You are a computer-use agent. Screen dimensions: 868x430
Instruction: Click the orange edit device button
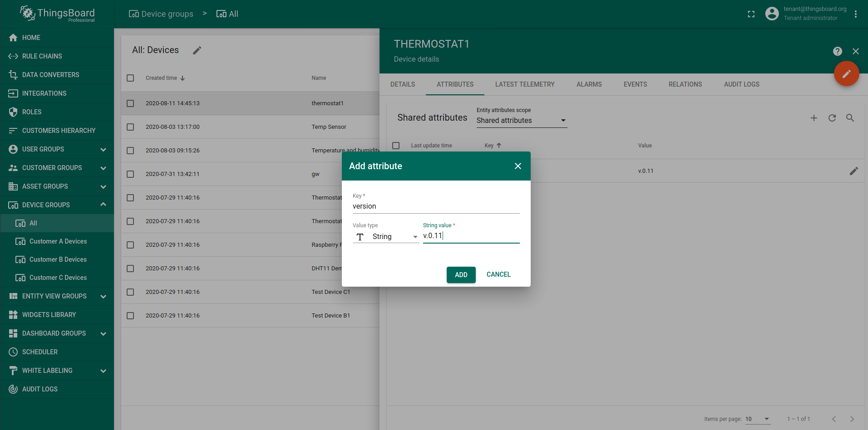pyautogui.click(x=847, y=73)
